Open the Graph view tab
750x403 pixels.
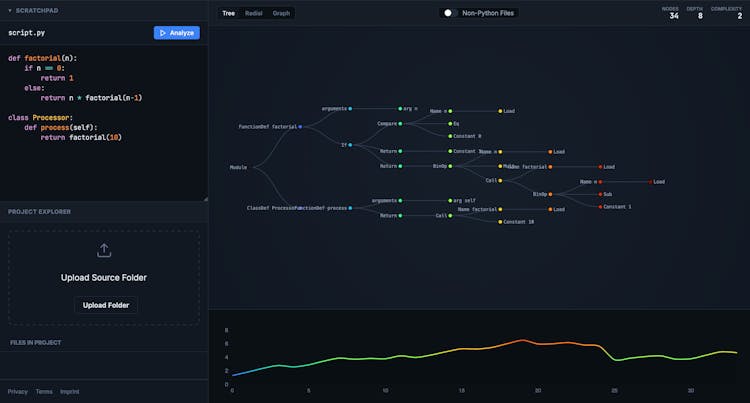pos(281,13)
